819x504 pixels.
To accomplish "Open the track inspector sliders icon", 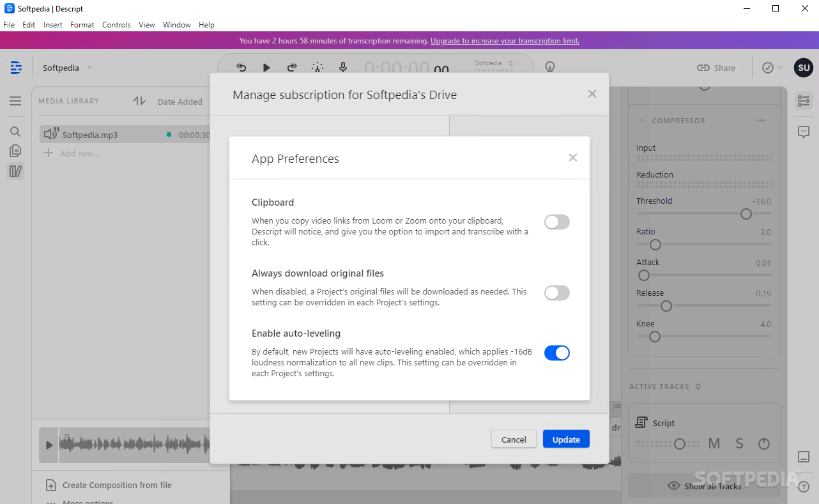I will [804, 101].
